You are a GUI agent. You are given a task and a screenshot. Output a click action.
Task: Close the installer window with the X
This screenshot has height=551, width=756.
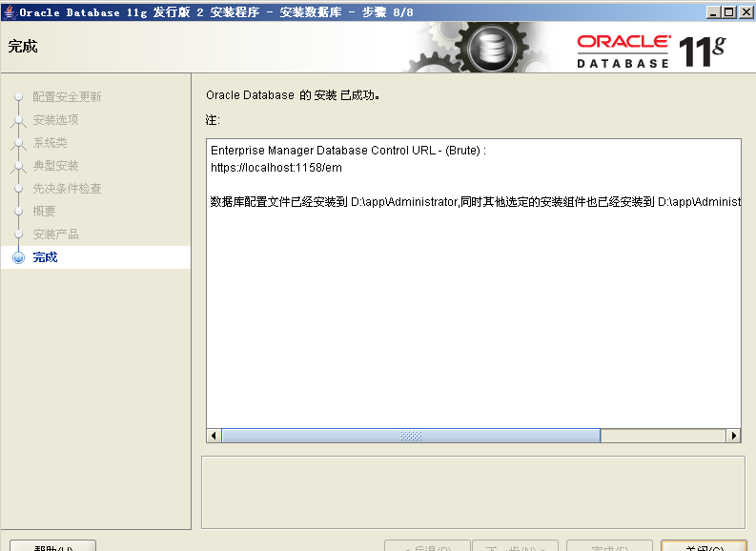[746, 12]
